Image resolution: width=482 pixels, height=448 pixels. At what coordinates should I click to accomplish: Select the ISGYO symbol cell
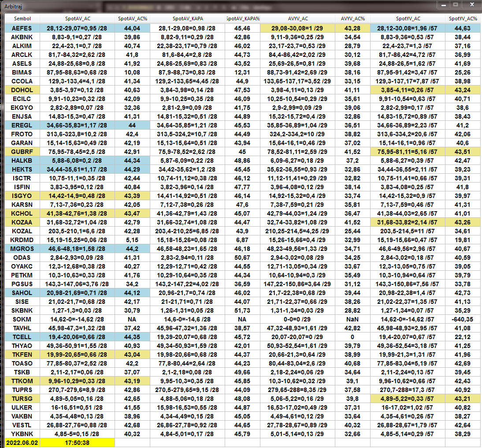coord(22,196)
